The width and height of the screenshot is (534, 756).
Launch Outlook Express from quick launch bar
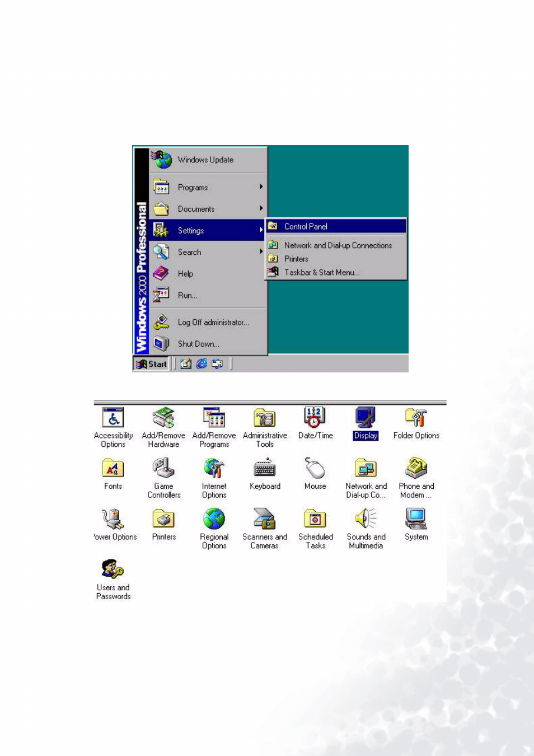coord(217,364)
